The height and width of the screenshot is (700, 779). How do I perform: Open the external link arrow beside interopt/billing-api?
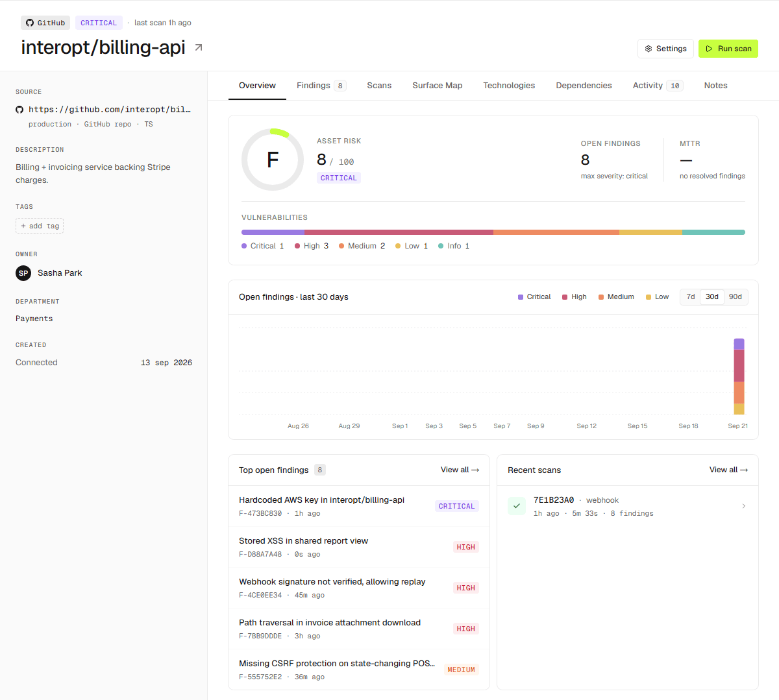[x=199, y=47]
